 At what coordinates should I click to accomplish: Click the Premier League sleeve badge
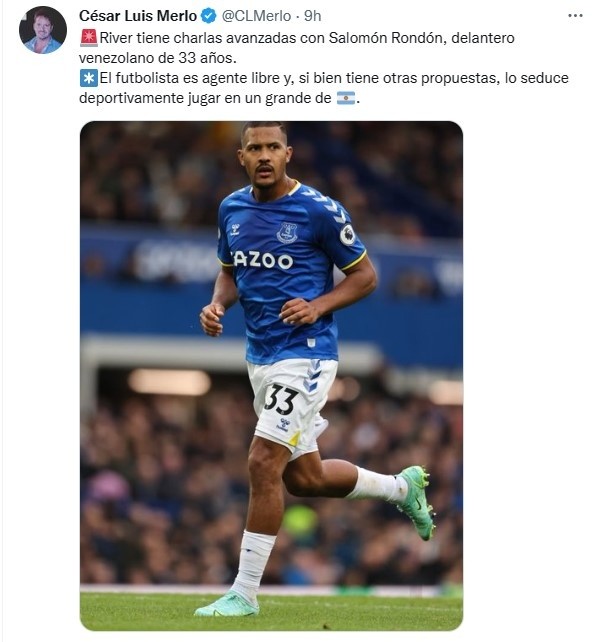pyautogui.click(x=348, y=235)
